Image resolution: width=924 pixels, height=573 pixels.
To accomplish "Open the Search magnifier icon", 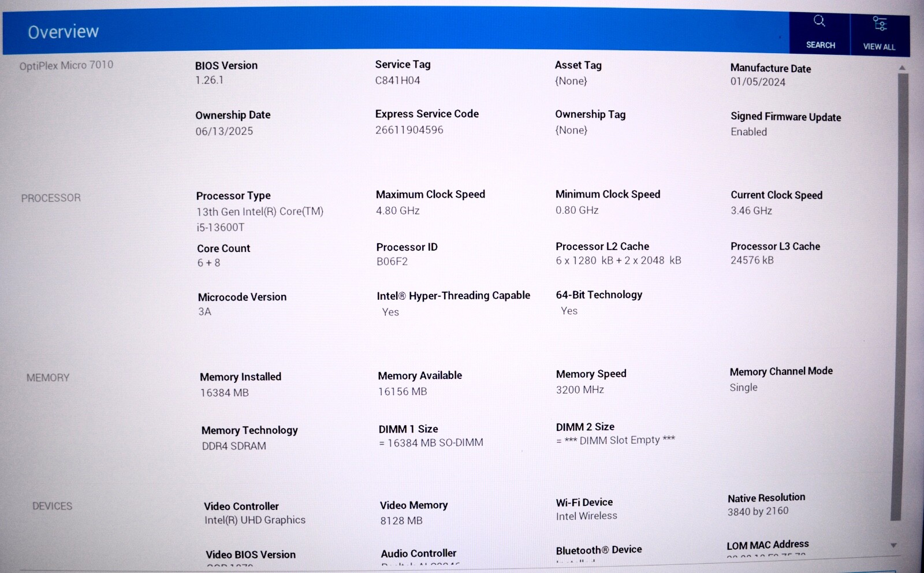I will click(x=819, y=21).
